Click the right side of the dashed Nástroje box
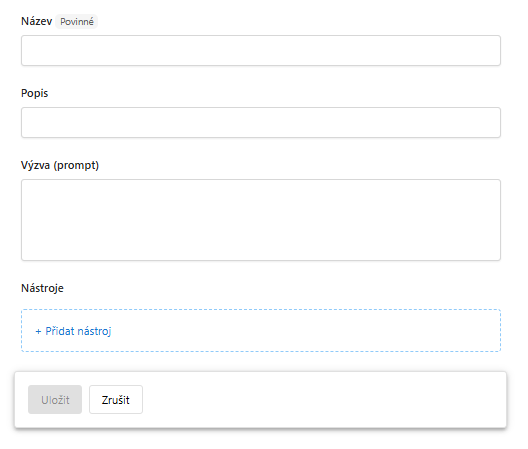The width and height of the screenshot is (528, 449). click(471, 330)
